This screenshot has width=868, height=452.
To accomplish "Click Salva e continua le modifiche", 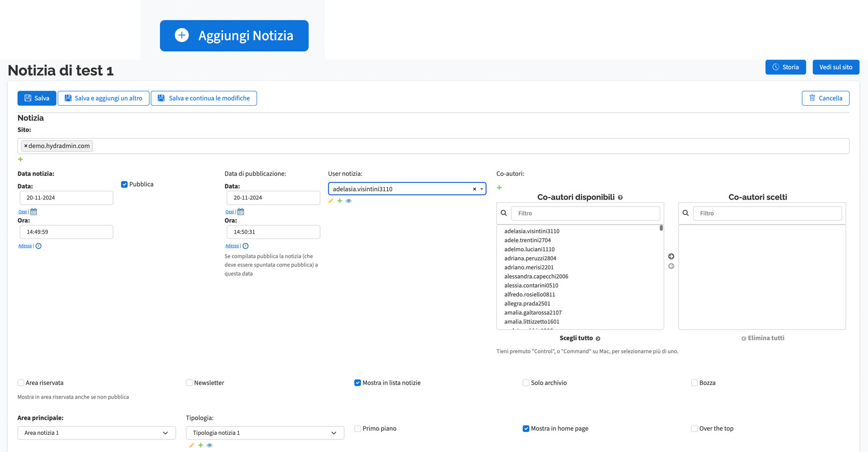I will 203,98.
